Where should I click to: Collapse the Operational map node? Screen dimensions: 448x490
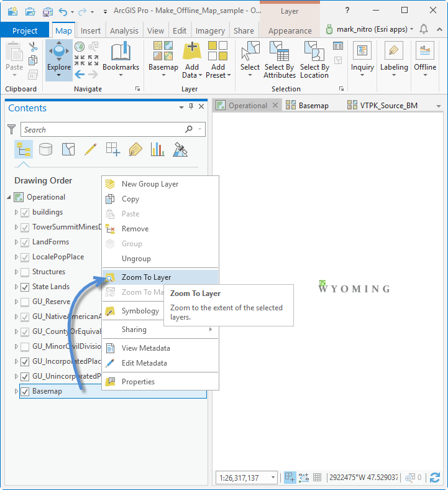click(9, 197)
